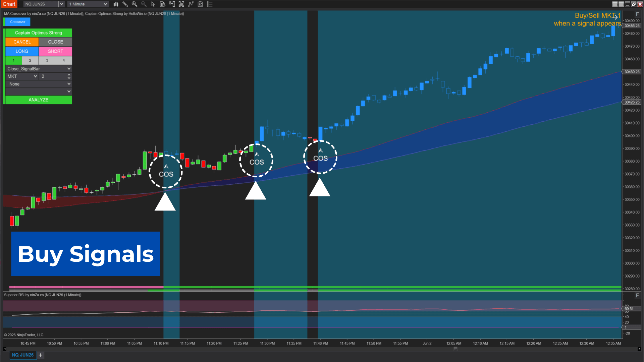Click the Jun 2 date axis label
This screenshot has height=362, width=644.
427,343
